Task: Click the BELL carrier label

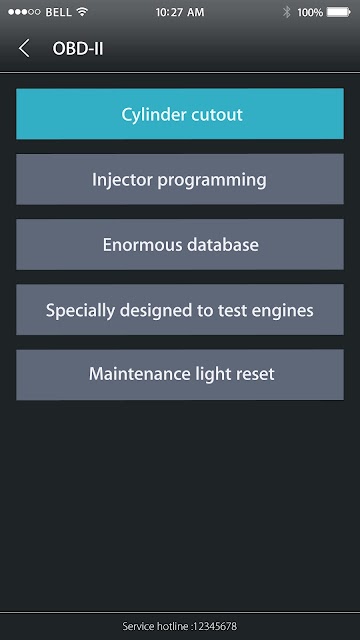Action: click(x=58, y=12)
